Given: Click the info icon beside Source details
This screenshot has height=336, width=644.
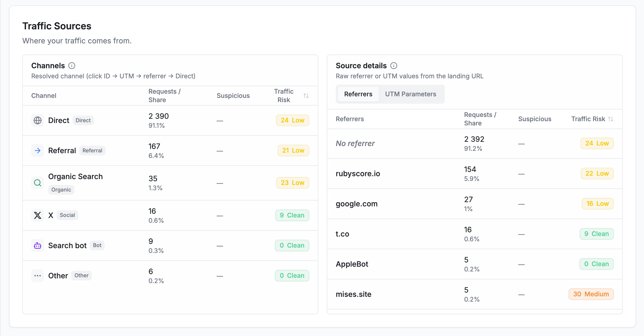Looking at the screenshot, I should 394,66.
